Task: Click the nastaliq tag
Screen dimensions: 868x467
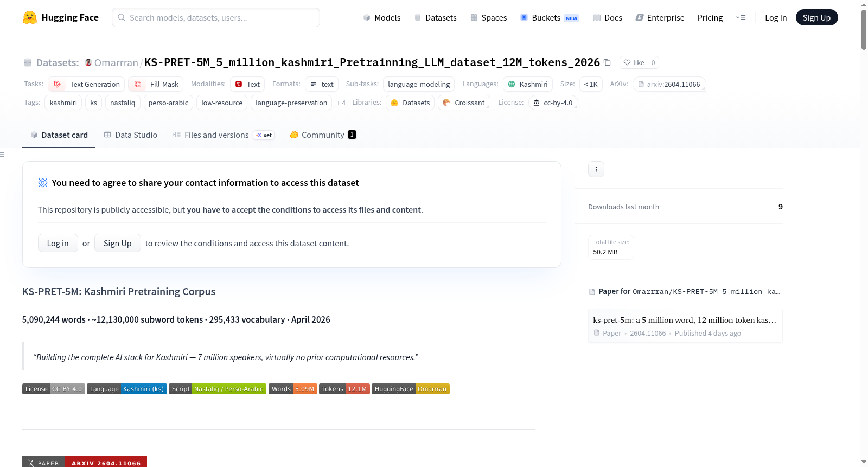Action: tap(123, 103)
